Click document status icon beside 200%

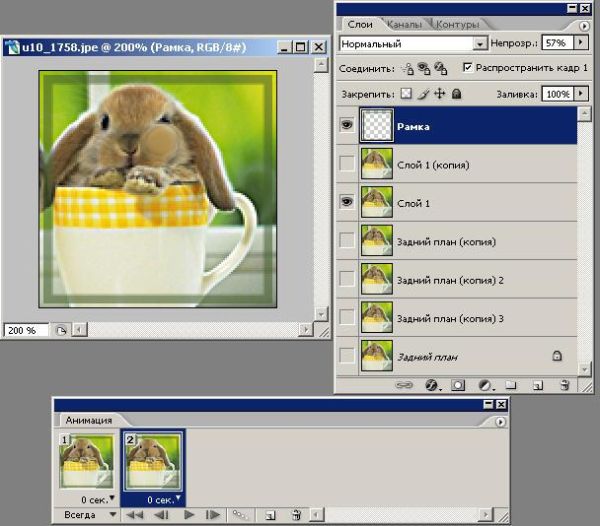[x=61, y=330]
